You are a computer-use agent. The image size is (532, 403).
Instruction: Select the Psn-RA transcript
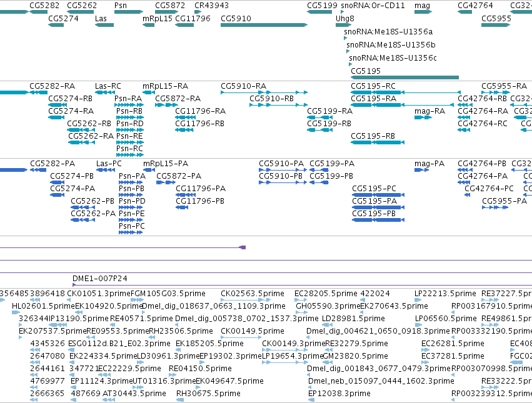[x=130, y=105]
